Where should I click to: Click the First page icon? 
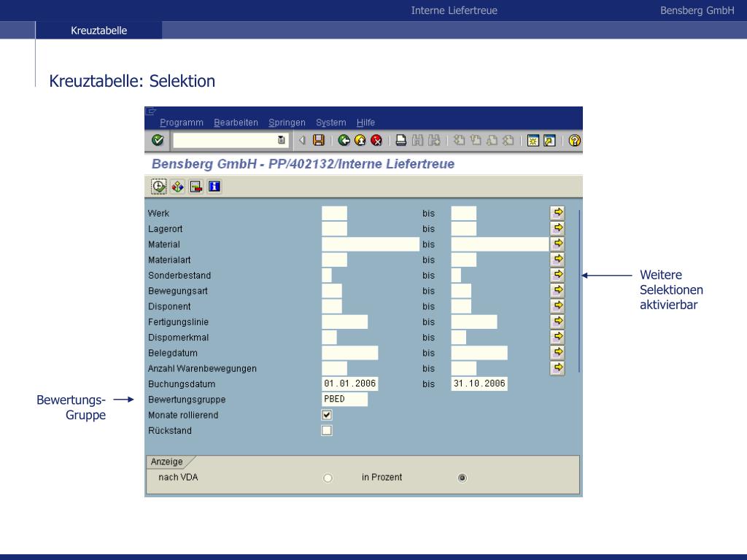(459, 140)
